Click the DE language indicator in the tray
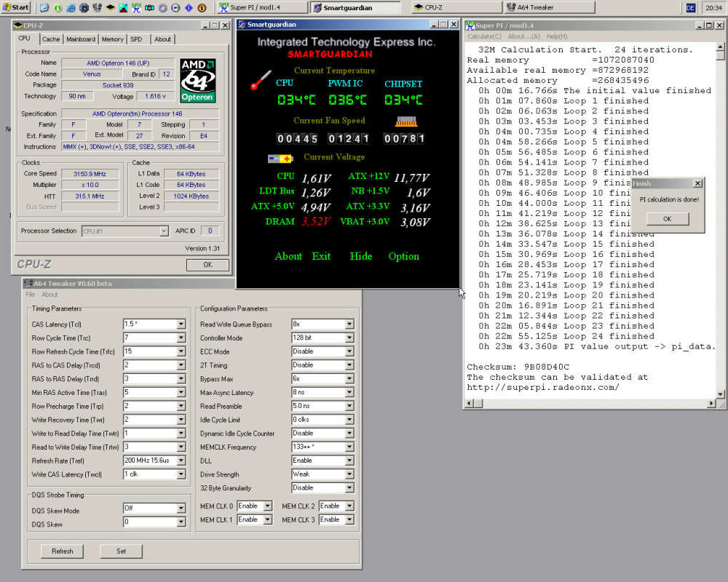The height and width of the screenshot is (582, 728). pos(690,7)
